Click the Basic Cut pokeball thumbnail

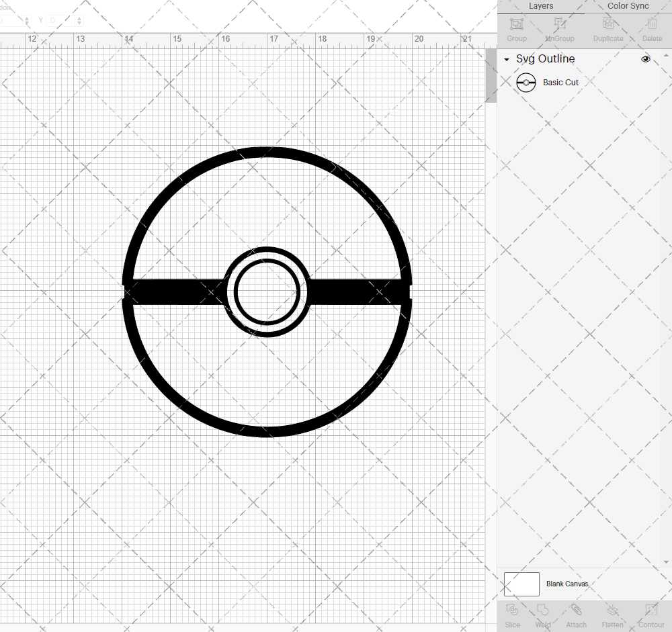pos(526,82)
